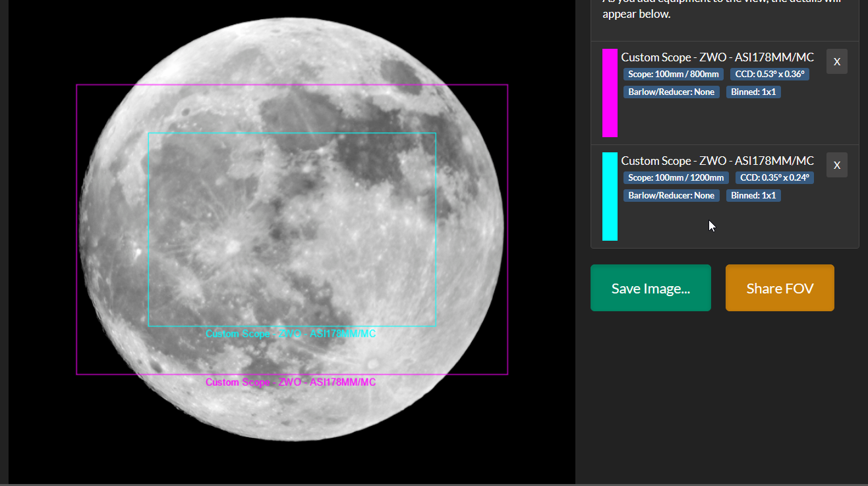Click the CCD 0.53° x 0.36° badge
The height and width of the screenshot is (486, 868).
pyautogui.click(x=769, y=74)
